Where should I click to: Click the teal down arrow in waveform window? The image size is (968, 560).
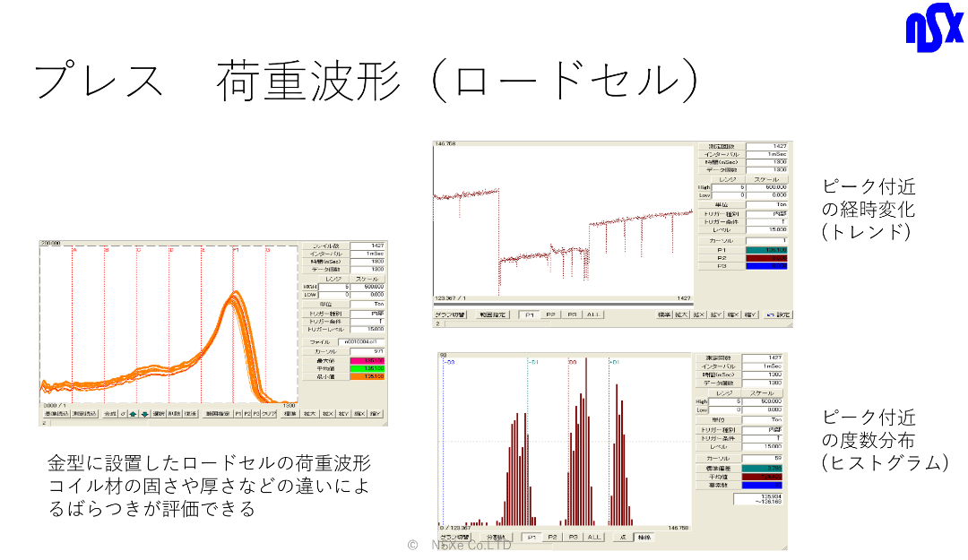(143, 414)
